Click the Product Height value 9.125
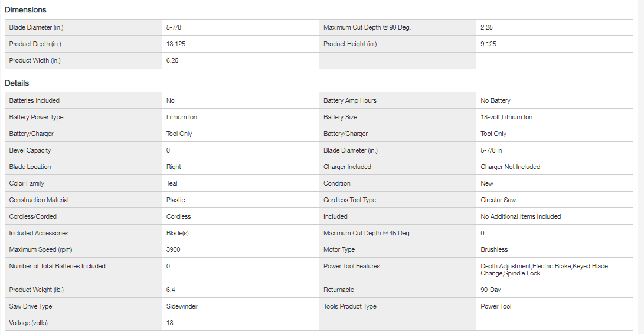The height and width of the screenshot is (334, 644). pos(488,44)
